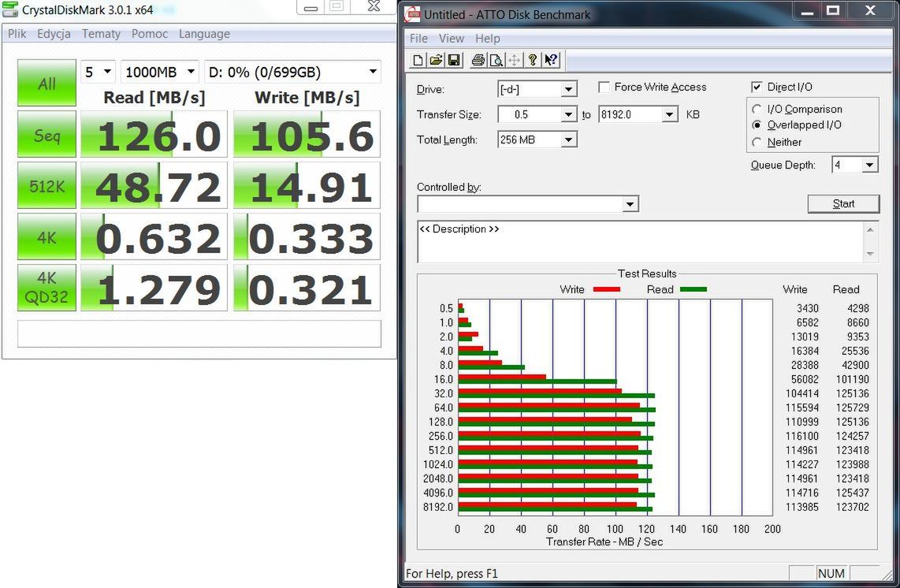This screenshot has width=900, height=588.
Task: Click the 4K QD32 read value 1.279
Action: (x=154, y=288)
